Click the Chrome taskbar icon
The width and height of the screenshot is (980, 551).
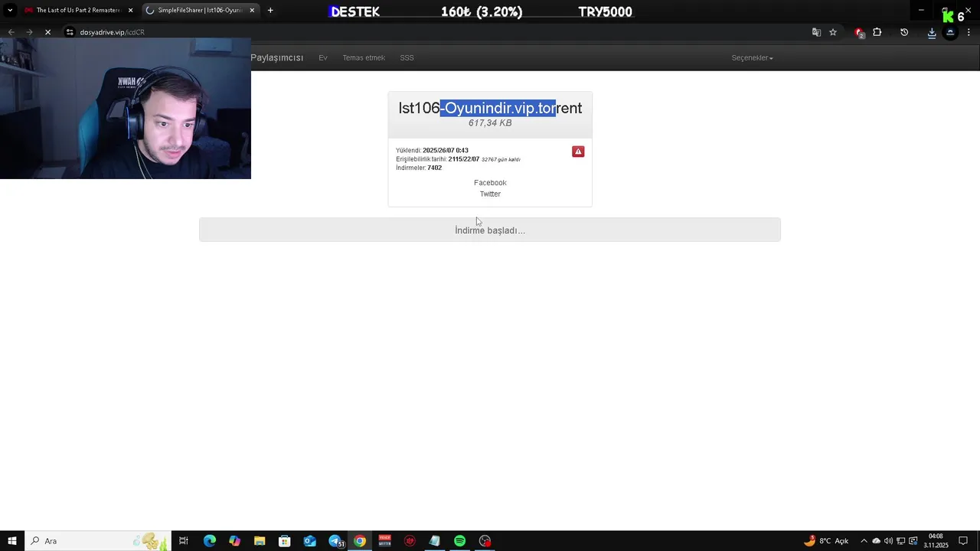click(360, 541)
